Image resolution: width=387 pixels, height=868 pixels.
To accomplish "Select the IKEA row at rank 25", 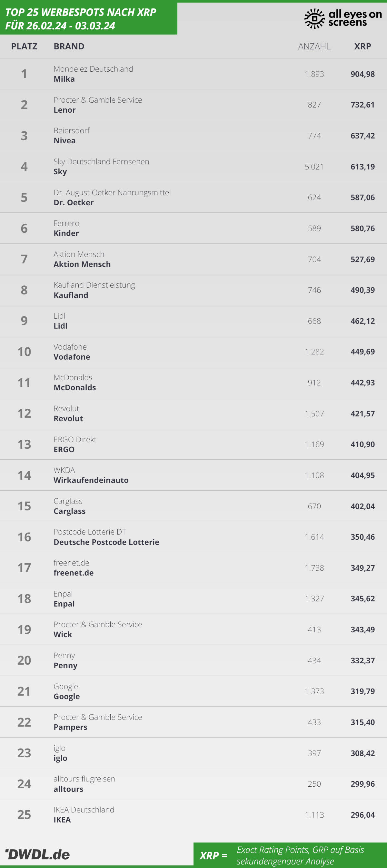I will [x=193, y=815].
